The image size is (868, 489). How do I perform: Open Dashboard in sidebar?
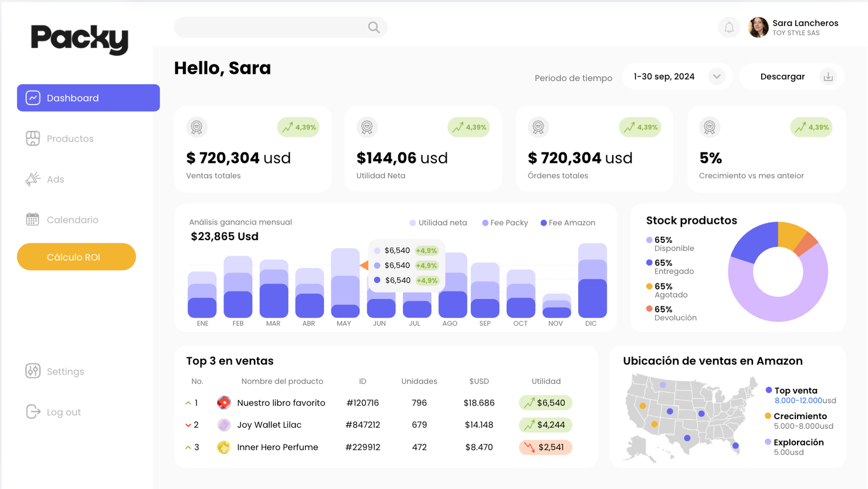tap(88, 98)
